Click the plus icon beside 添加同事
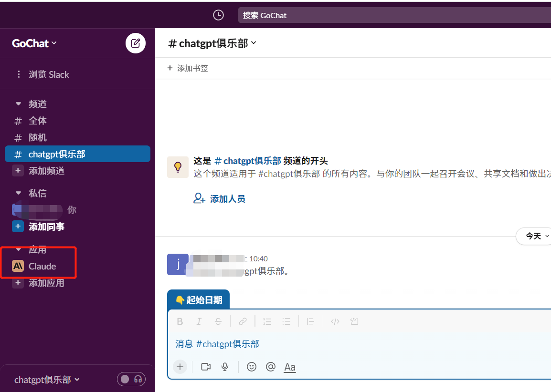 (18, 227)
